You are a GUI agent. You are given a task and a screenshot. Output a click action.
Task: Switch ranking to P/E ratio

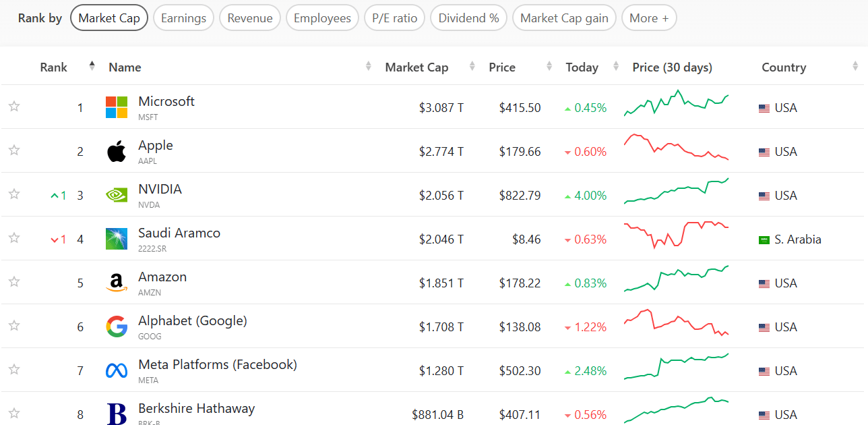point(394,18)
